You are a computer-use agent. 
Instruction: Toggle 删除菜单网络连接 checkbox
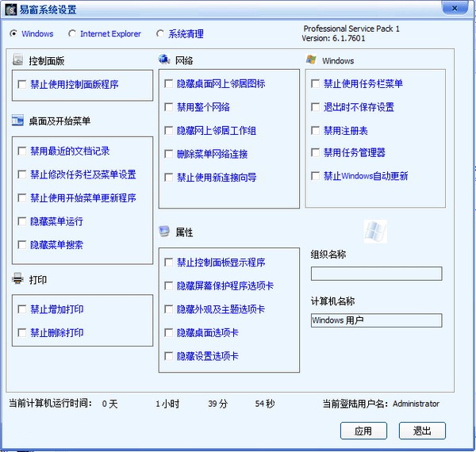(168, 154)
